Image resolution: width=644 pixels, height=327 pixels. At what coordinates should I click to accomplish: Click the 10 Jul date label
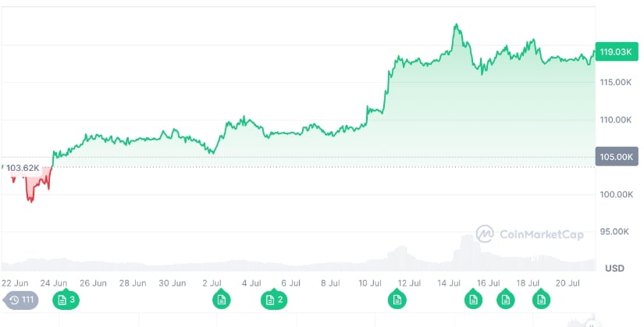click(x=369, y=283)
